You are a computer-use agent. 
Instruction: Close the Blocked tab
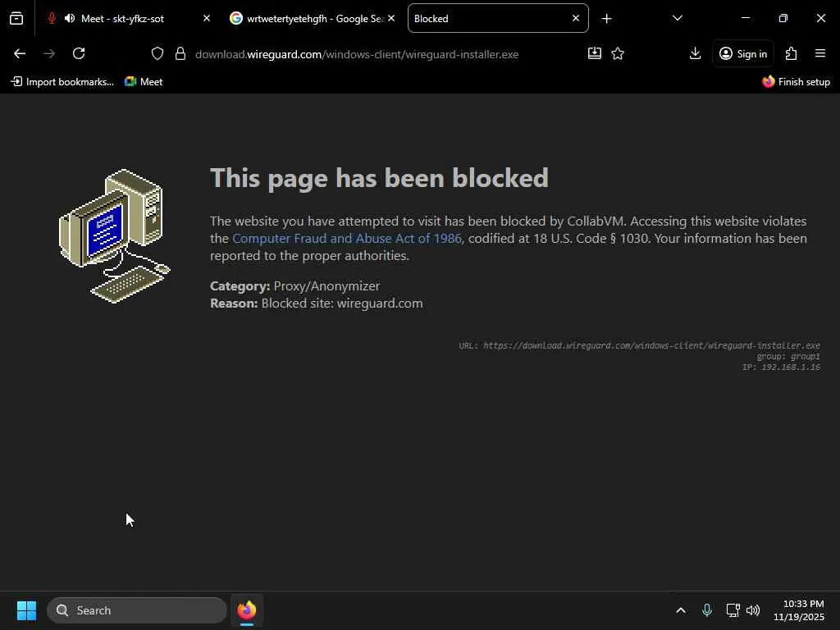click(575, 18)
